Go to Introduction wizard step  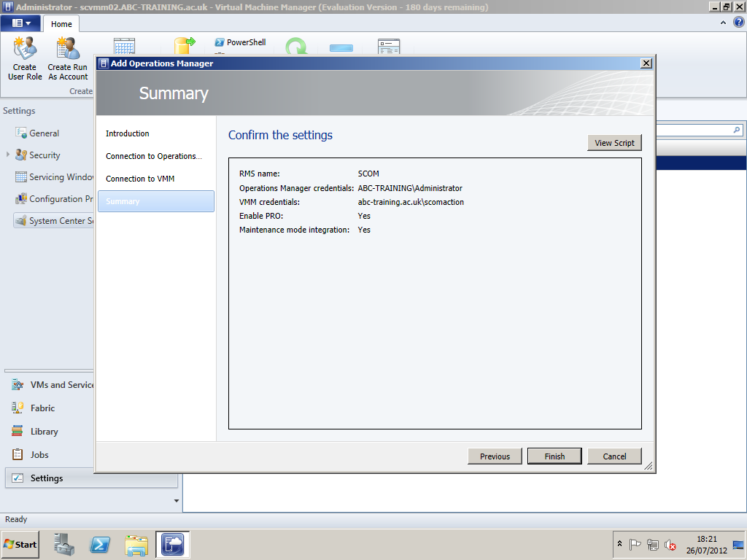(x=127, y=133)
